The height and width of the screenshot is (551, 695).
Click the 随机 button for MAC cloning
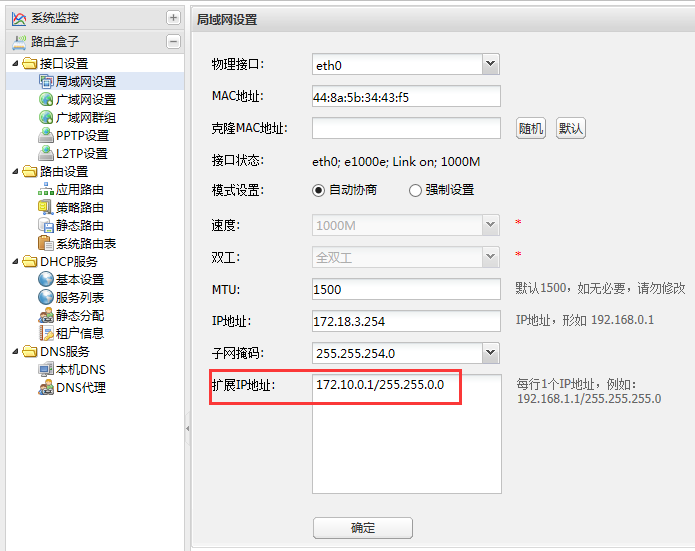click(x=530, y=128)
